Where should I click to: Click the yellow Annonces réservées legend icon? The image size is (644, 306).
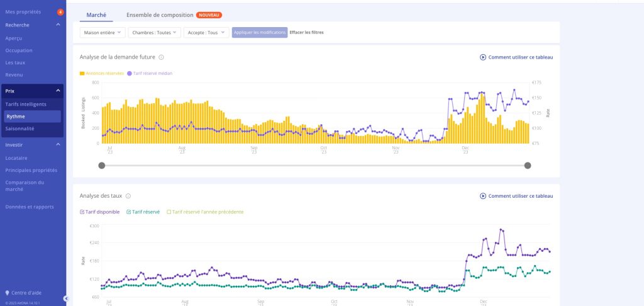(x=82, y=73)
